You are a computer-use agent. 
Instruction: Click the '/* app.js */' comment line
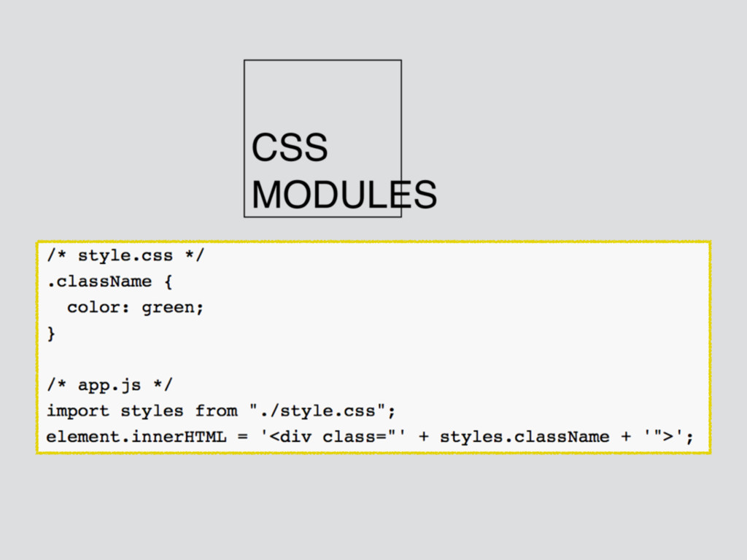pos(109,385)
